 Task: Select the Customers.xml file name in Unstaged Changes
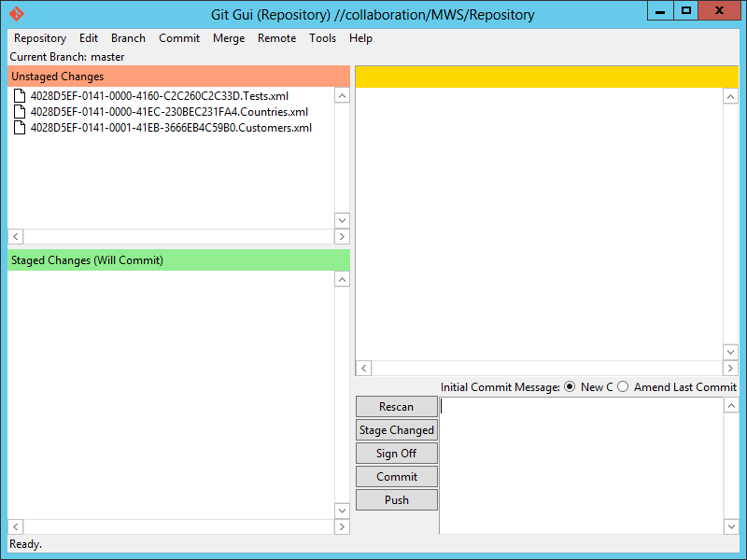(x=171, y=128)
